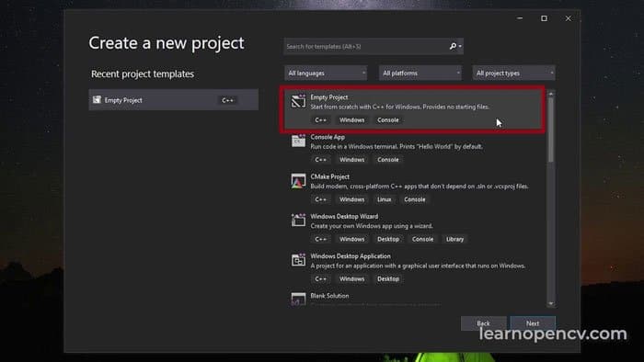Select the Console App template
The height and width of the screenshot is (362, 644).
pos(414,149)
